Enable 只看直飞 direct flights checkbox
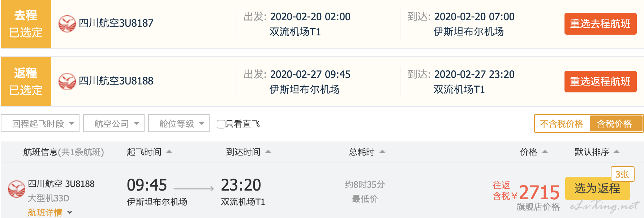The image size is (644, 218). [221, 124]
